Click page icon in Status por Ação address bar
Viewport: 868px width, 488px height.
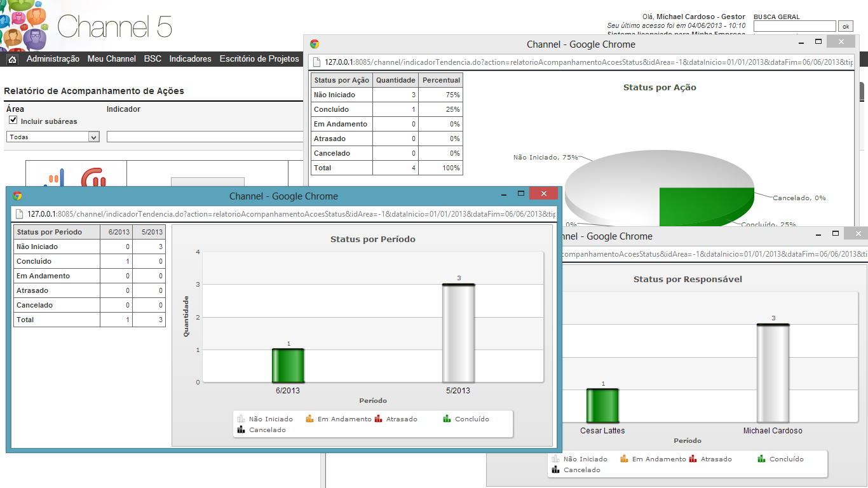pyautogui.click(x=316, y=62)
